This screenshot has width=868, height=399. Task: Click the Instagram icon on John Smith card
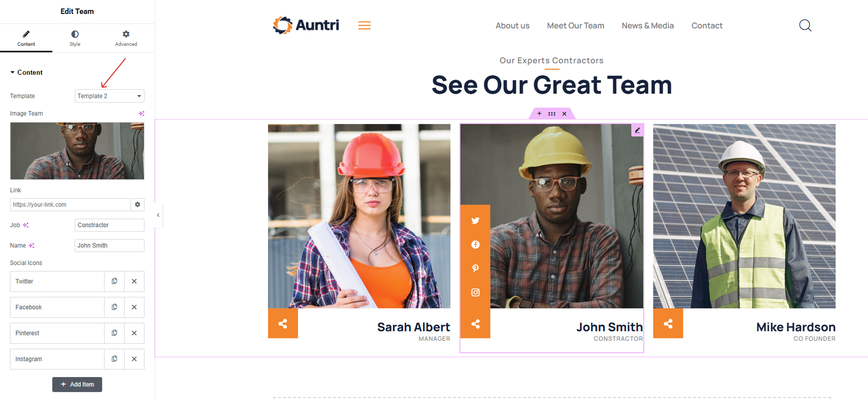(x=475, y=292)
